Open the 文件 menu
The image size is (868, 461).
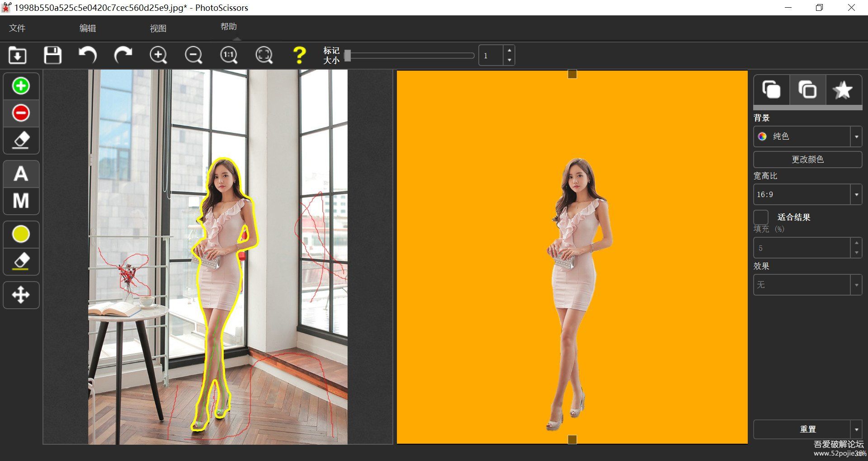17,28
